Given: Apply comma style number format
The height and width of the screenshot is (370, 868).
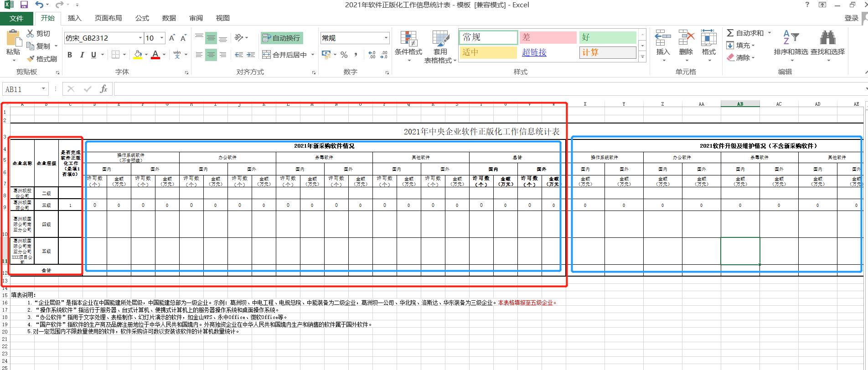Looking at the screenshot, I should coord(356,55).
